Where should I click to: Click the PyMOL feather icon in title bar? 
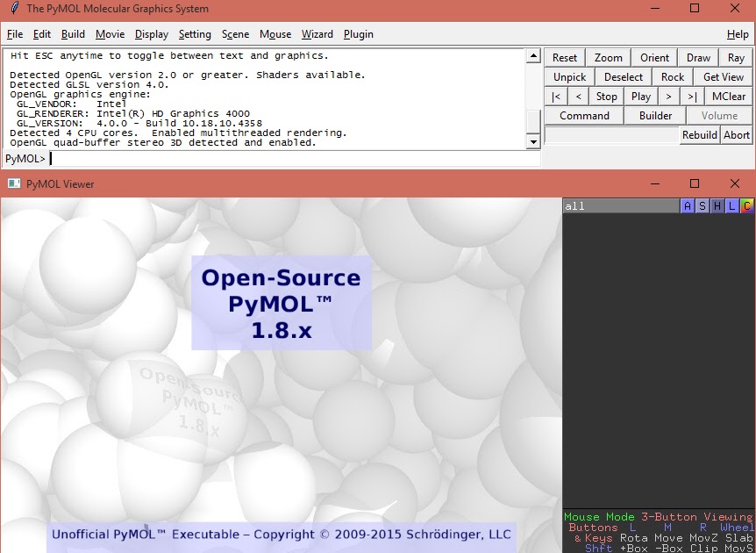tap(15, 9)
